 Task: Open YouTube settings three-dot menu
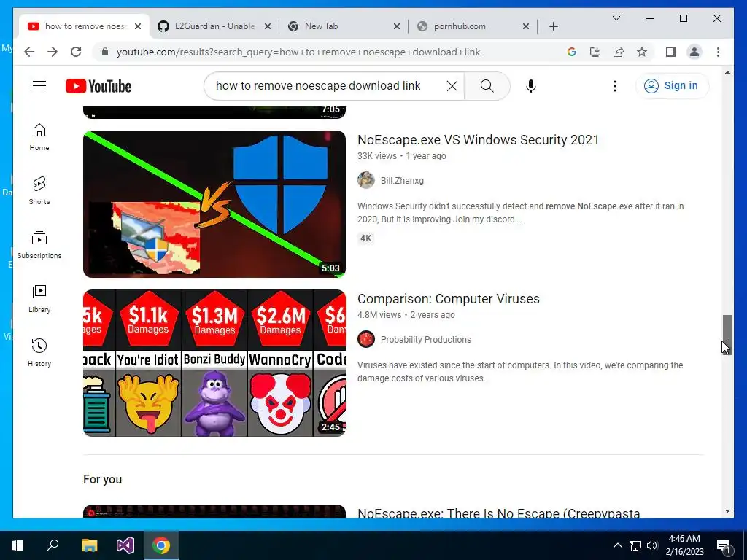pyautogui.click(x=614, y=86)
